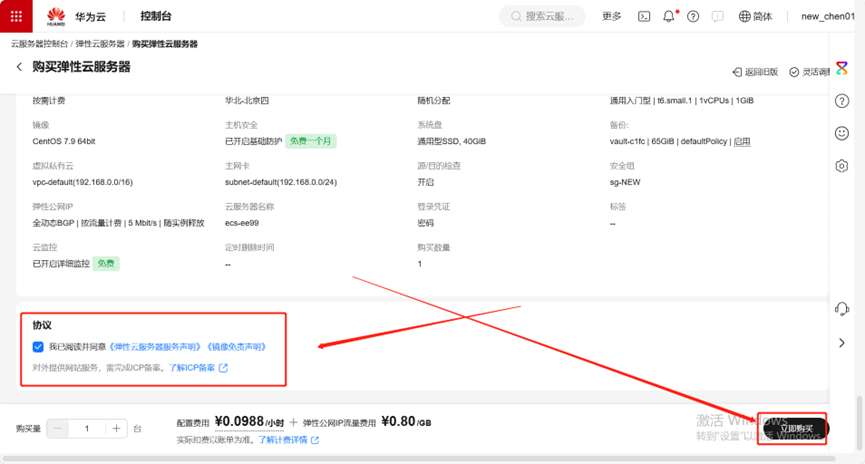Open the CloudShell terminal icon

tap(644, 17)
